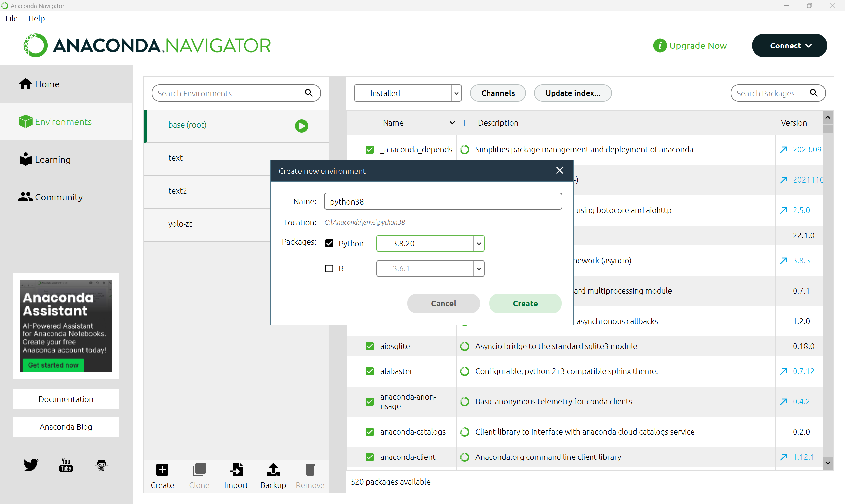Open the Learning section
Image resolution: width=845 pixels, height=504 pixels.
(45, 159)
